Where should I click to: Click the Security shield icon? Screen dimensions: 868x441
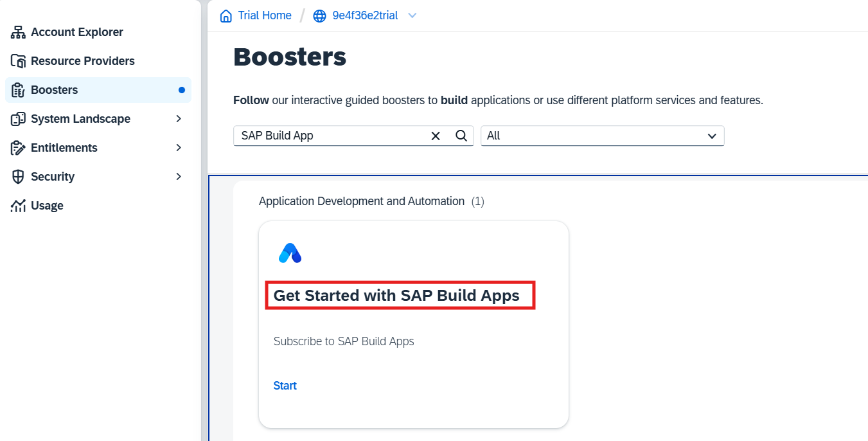[18, 177]
